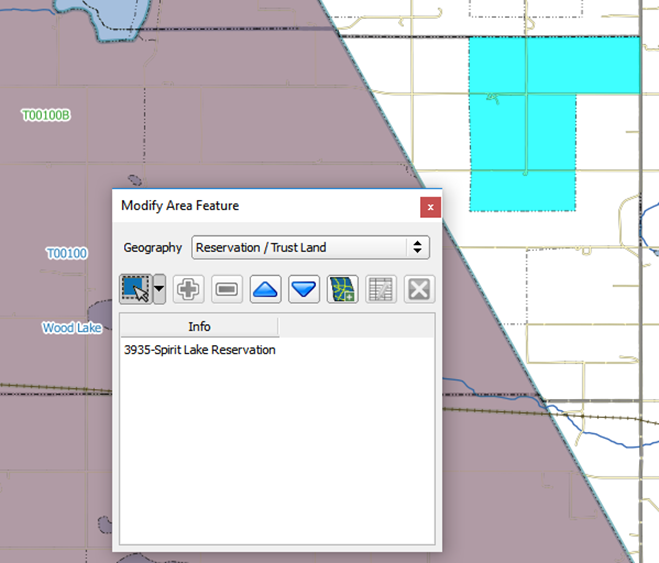Click the blue down triangle button
Viewport: 659px width, 563px height.
(304, 290)
